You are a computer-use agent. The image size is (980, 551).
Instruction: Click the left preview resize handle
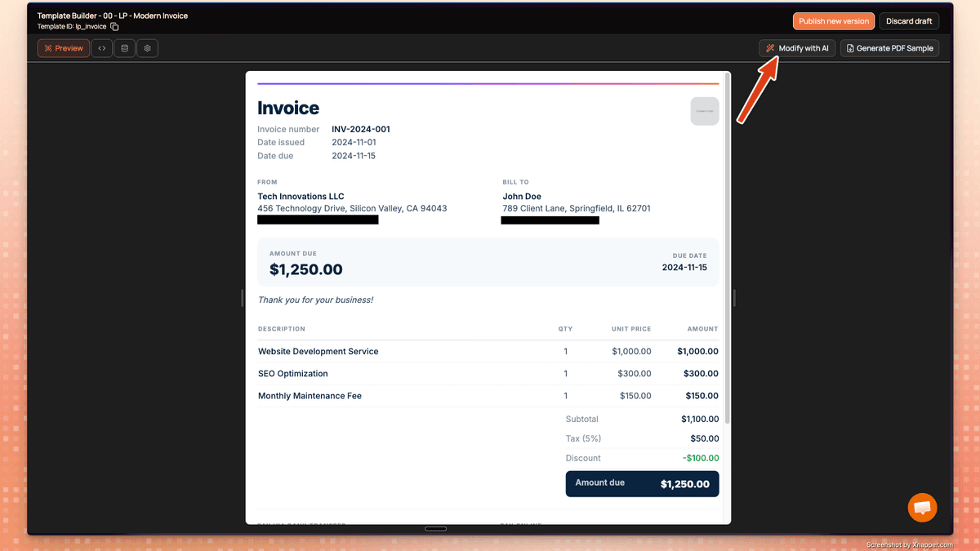click(243, 297)
